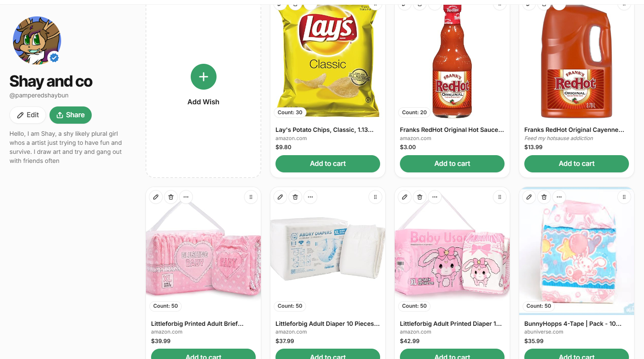Click drag handle on Littleforbig Printed Adult Brief card
The image size is (644, 359).
pyautogui.click(x=251, y=197)
